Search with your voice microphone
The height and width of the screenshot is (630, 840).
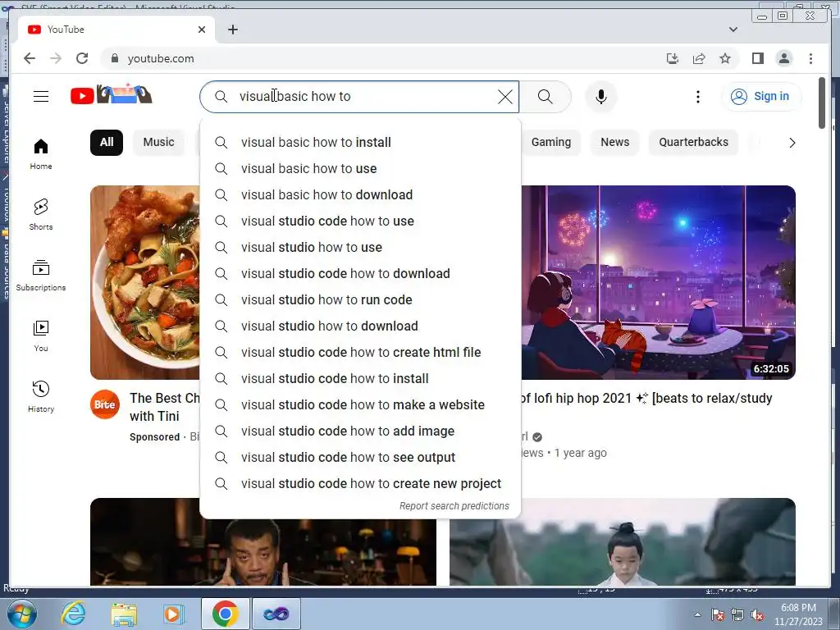click(601, 97)
